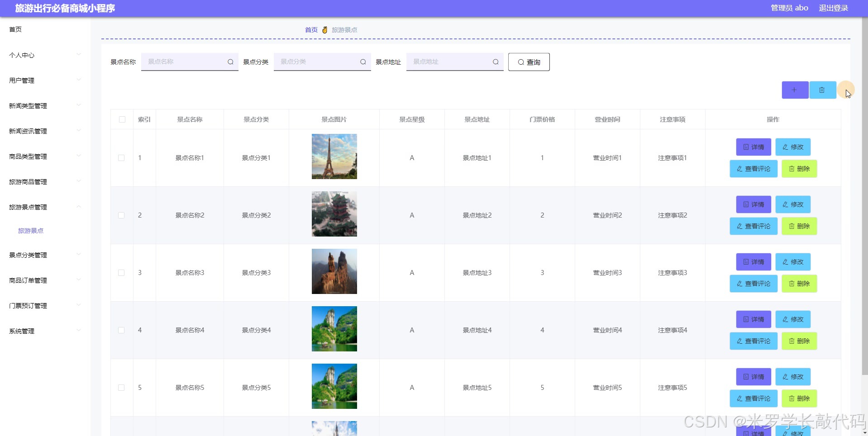Click the hand icon in breadcrumb

[x=324, y=30]
